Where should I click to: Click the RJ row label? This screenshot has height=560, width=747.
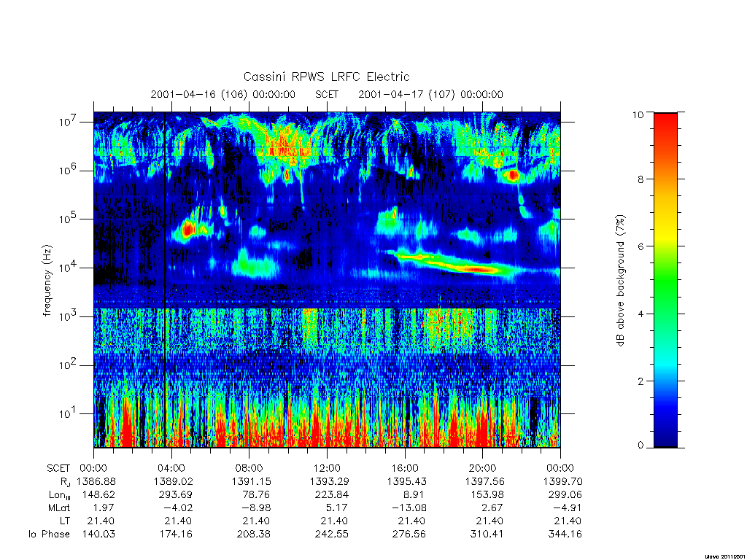click(x=65, y=482)
